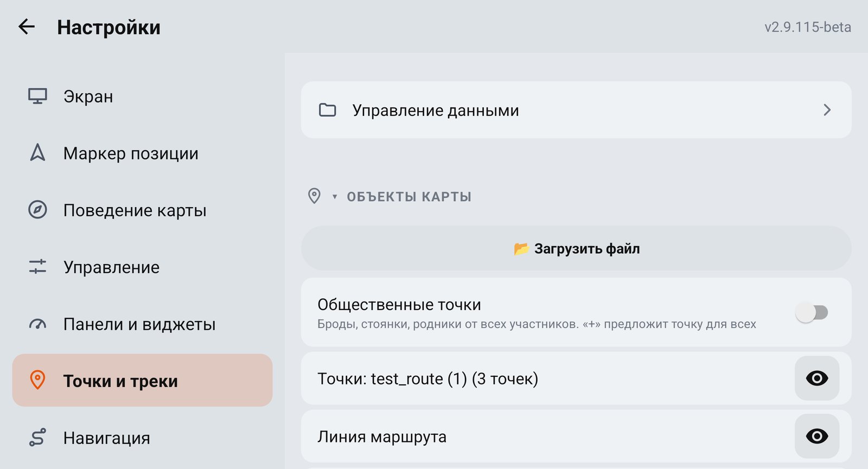868x469 pixels.
Task: Open the Экран settings section
Action: click(142, 96)
